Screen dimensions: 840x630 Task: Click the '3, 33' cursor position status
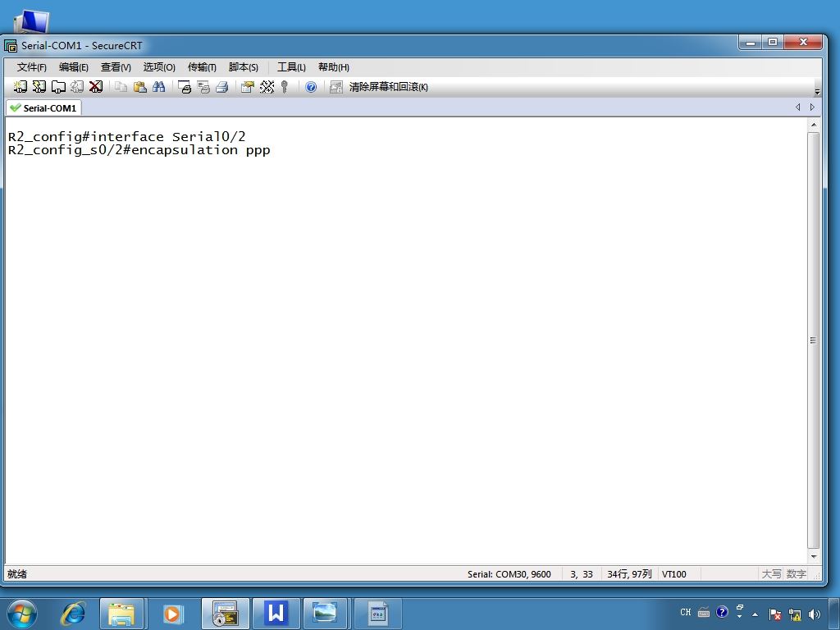582,574
